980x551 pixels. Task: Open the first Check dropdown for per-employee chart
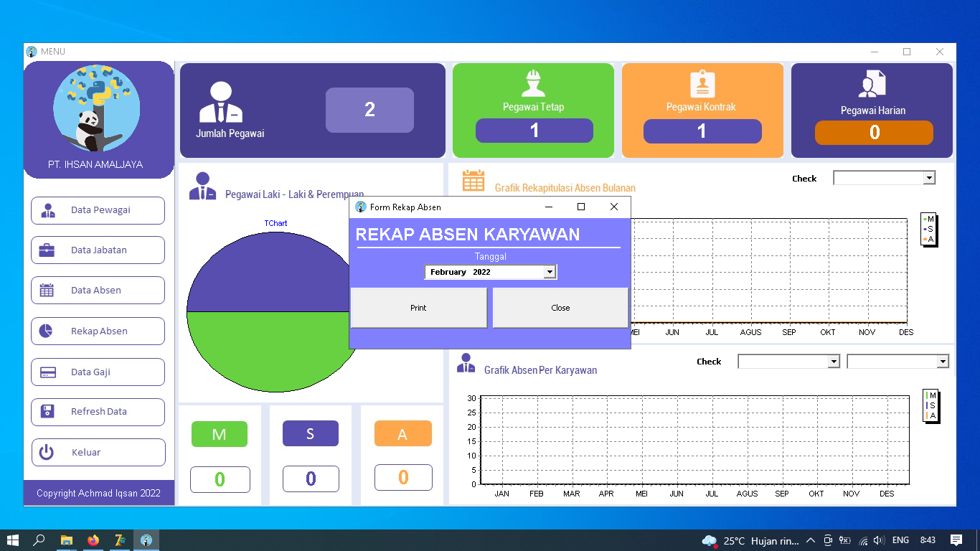click(x=834, y=361)
